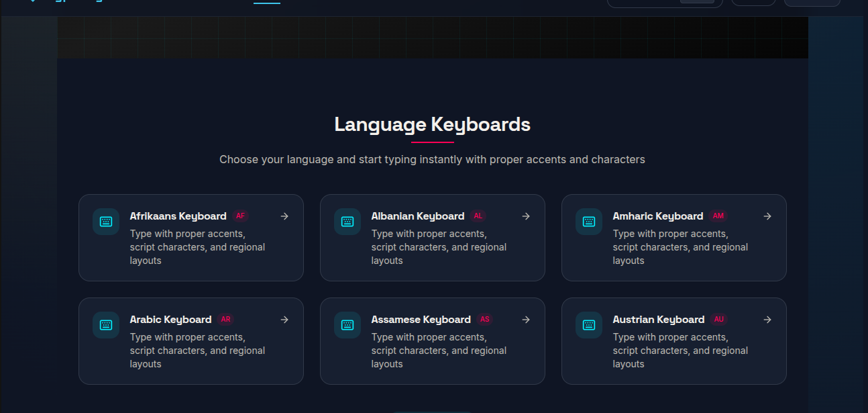868x413 pixels.
Task: Open the Afrikaans Keyboard title link
Action: coord(178,216)
